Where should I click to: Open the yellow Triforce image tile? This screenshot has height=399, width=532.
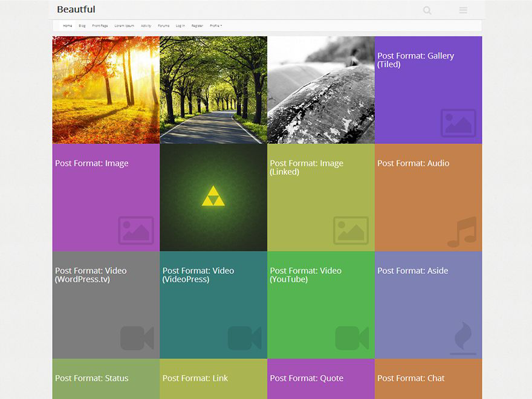[213, 197]
